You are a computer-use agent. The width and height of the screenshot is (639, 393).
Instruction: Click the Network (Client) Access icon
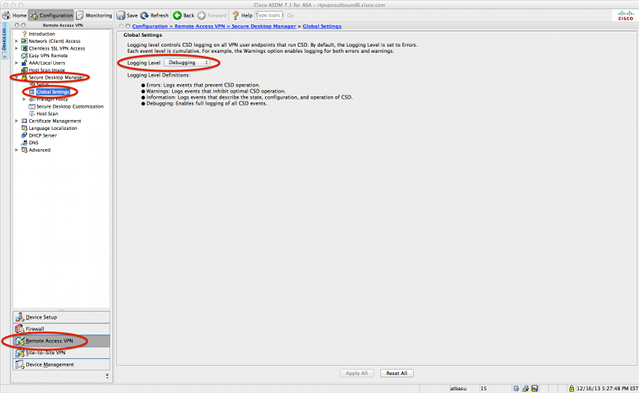(24, 41)
